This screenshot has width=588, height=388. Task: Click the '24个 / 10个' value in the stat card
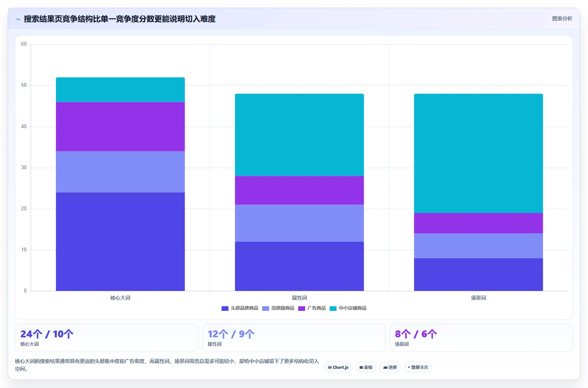[47, 334]
